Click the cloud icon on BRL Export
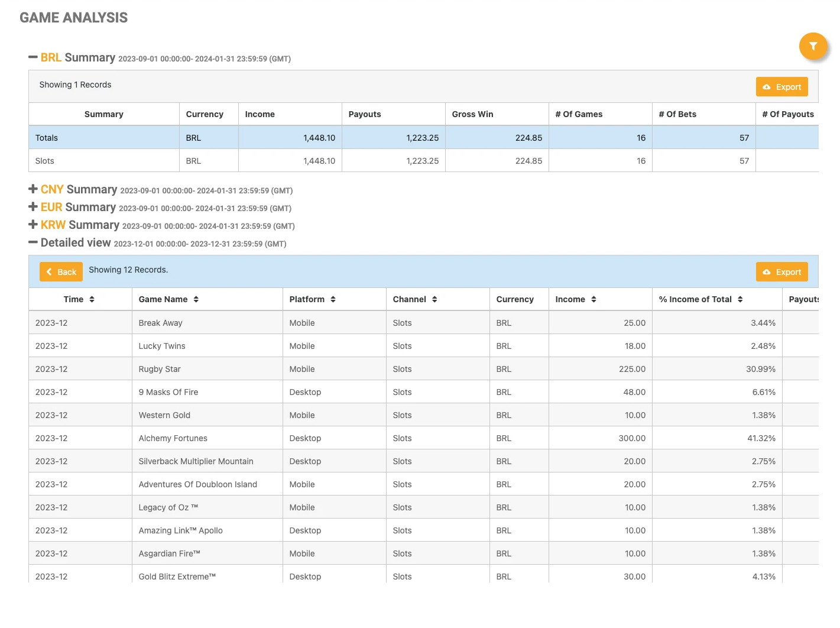840x628 pixels. 767,87
